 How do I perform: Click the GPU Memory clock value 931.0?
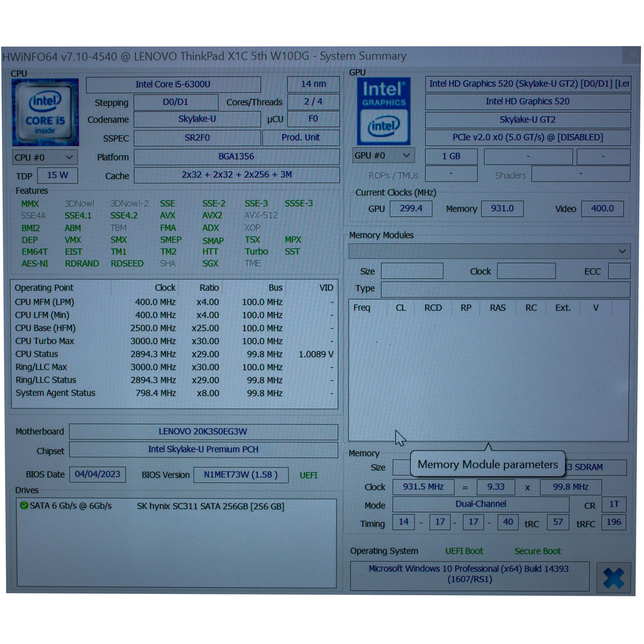[x=502, y=208]
